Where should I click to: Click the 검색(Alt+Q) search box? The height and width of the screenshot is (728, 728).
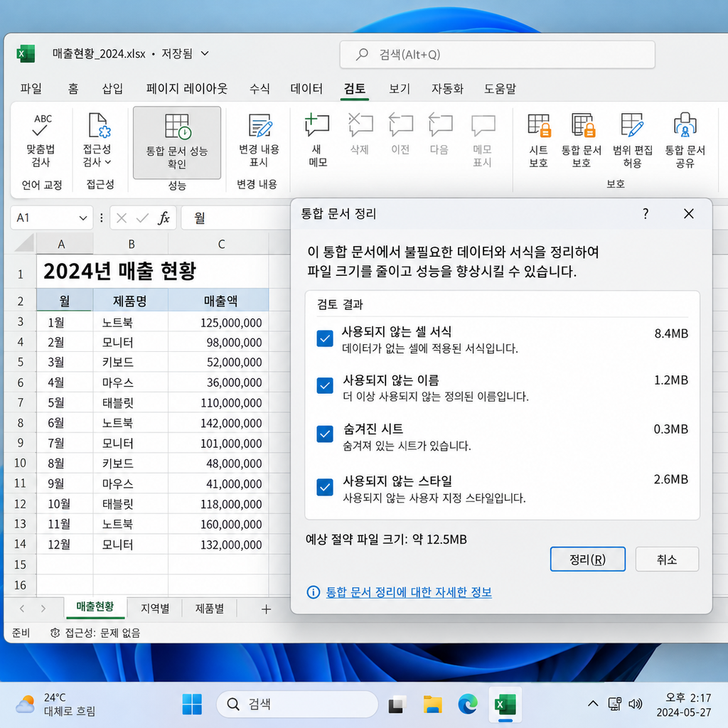click(497, 55)
